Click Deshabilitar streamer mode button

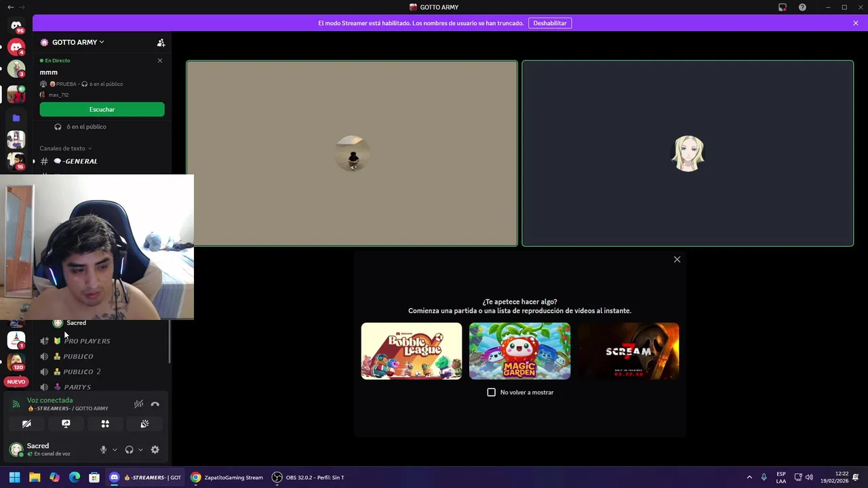pyautogui.click(x=550, y=23)
